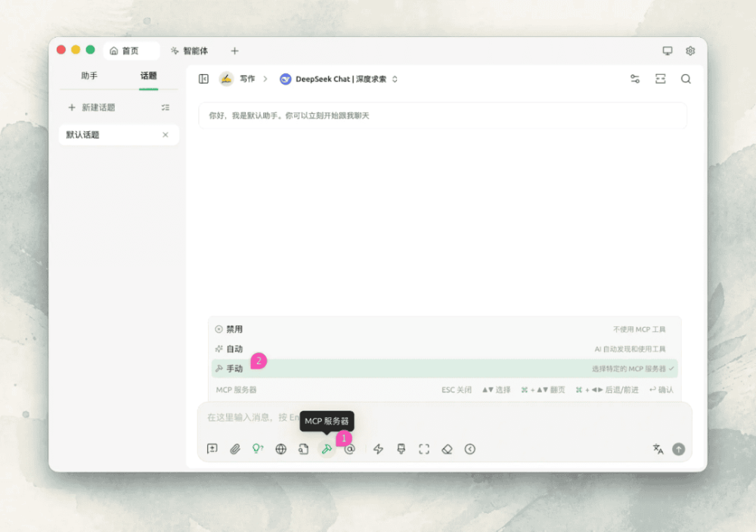Image resolution: width=756 pixels, height=532 pixels.
Task: Open quick phrases lightning icon
Action: [x=379, y=449]
